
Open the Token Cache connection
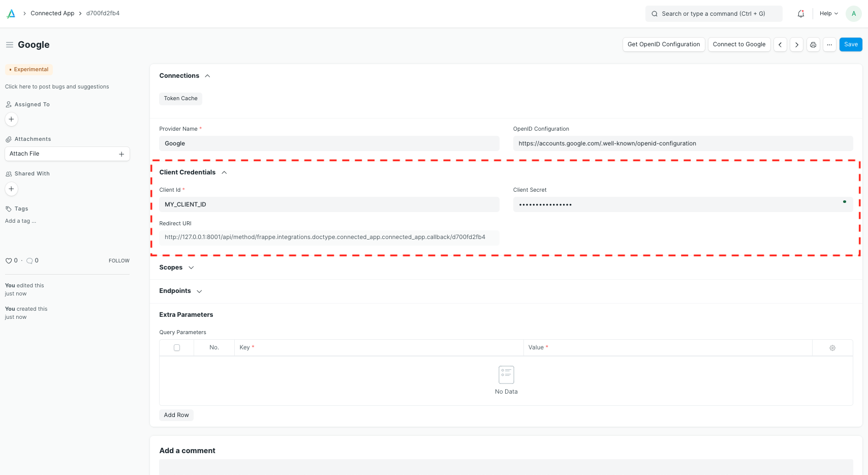point(180,99)
